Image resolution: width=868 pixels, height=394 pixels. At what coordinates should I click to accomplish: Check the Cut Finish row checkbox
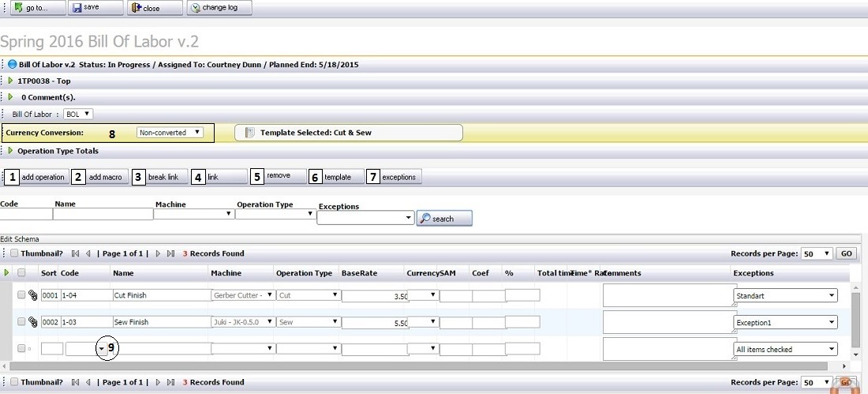pos(21,295)
